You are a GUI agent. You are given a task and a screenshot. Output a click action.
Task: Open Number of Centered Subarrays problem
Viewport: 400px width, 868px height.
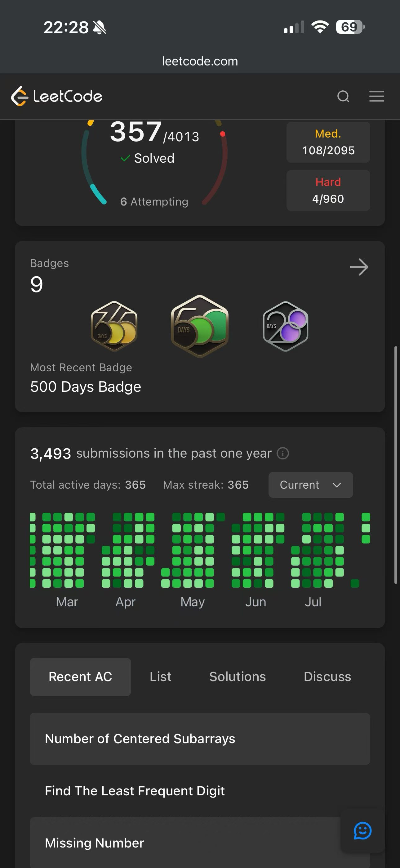point(200,739)
